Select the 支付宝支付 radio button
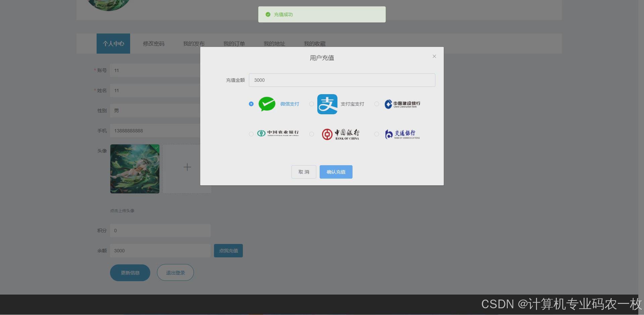 [x=312, y=104]
